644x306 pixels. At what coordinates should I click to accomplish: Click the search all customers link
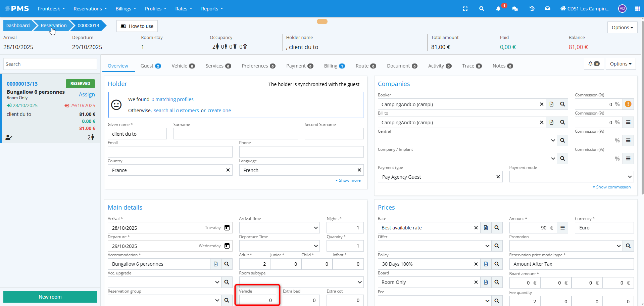pyautogui.click(x=176, y=111)
